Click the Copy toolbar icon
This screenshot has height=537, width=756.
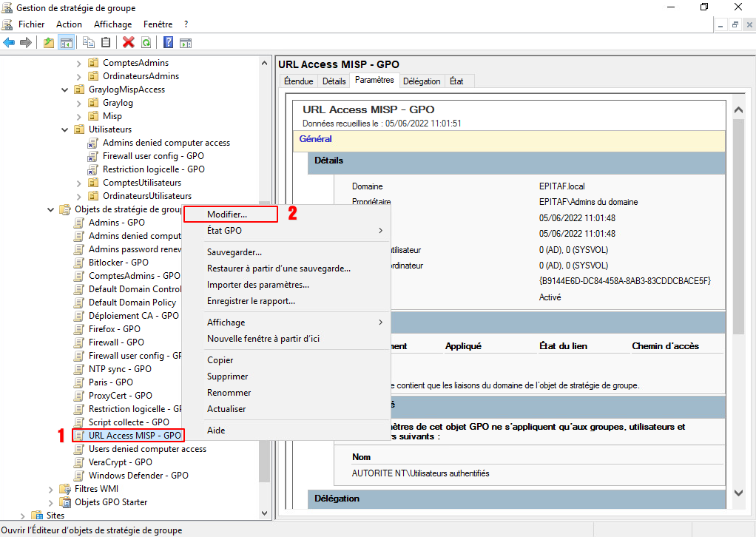tap(89, 43)
